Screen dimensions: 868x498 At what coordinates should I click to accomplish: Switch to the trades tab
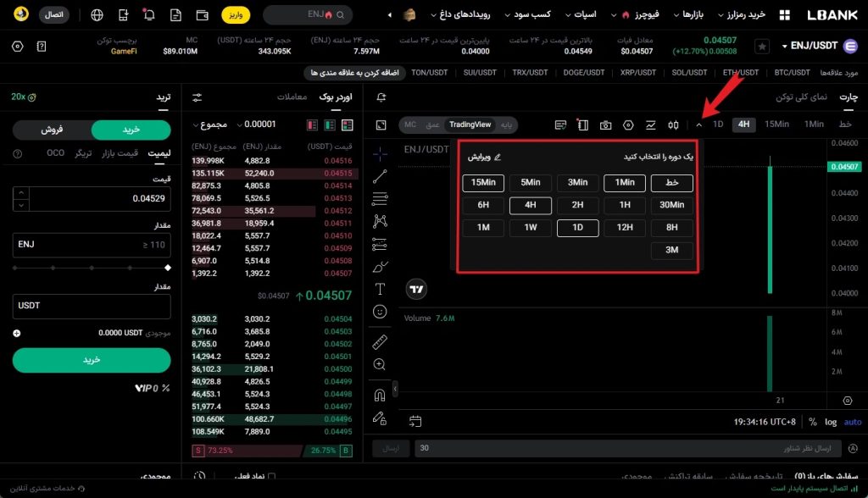(292, 97)
